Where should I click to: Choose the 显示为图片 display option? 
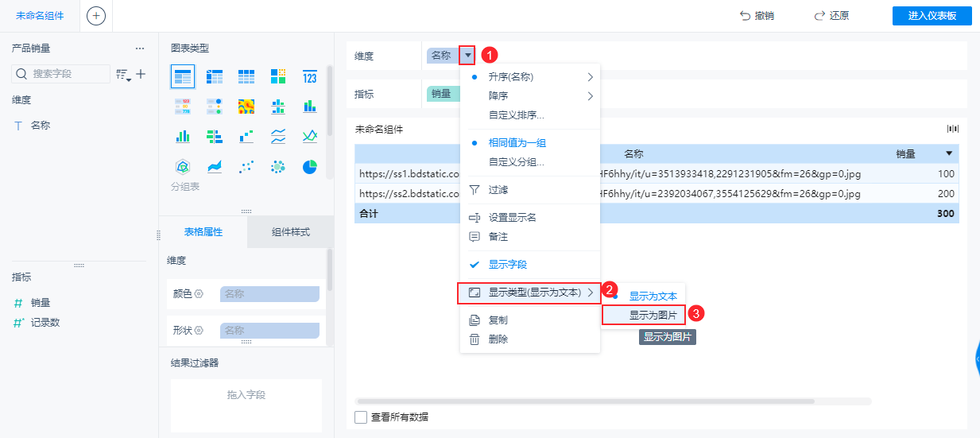coord(644,315)
